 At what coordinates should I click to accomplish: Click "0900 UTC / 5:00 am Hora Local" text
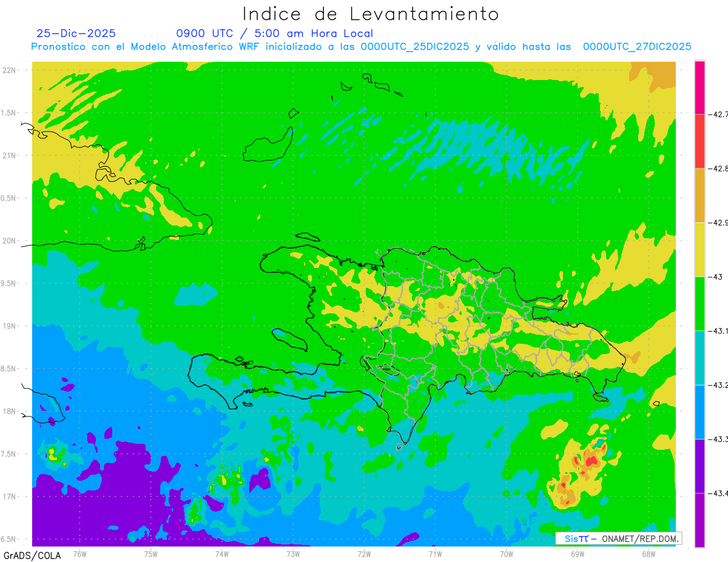[275, 33]
